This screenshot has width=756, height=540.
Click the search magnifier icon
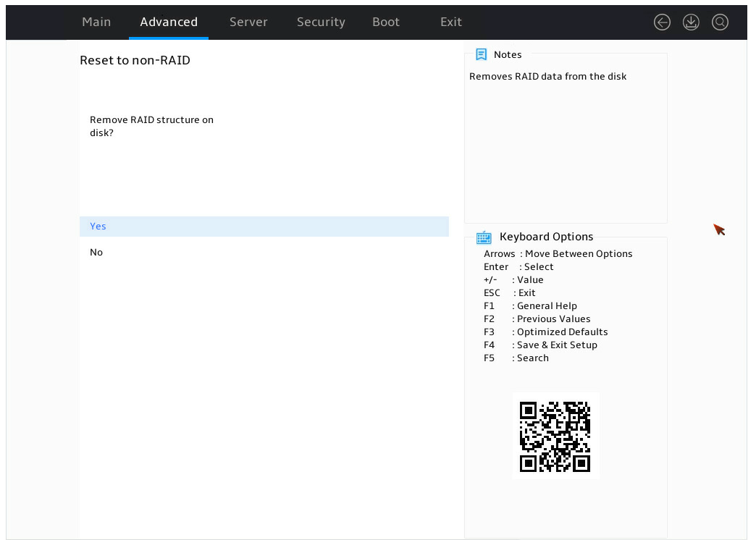(720, 22)
